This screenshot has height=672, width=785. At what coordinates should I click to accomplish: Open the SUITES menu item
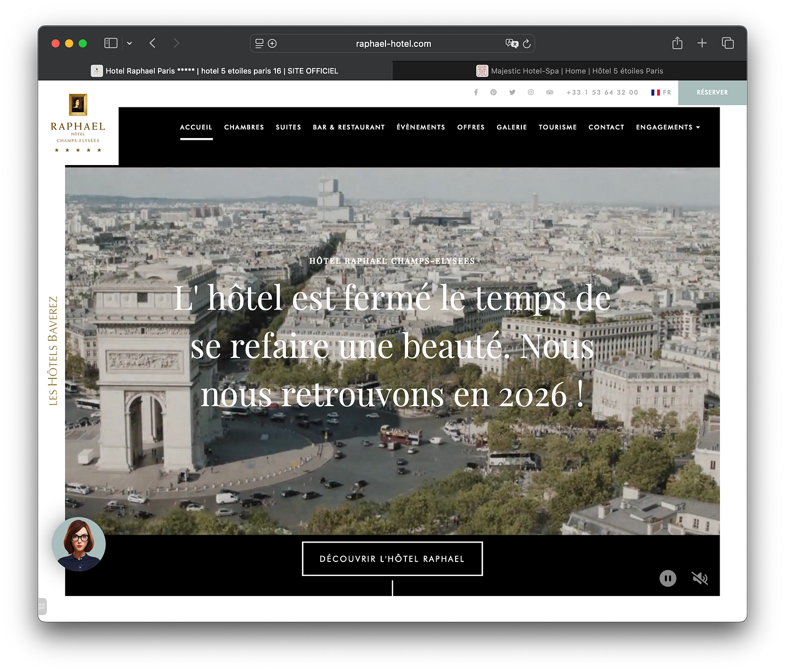click(288, 127)
